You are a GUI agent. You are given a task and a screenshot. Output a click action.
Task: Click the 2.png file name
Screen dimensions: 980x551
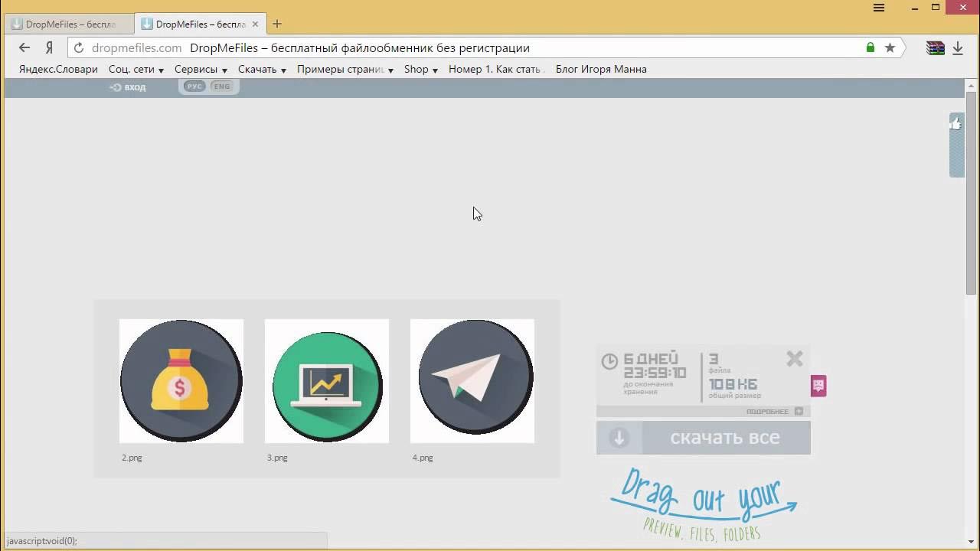point(132,458)
